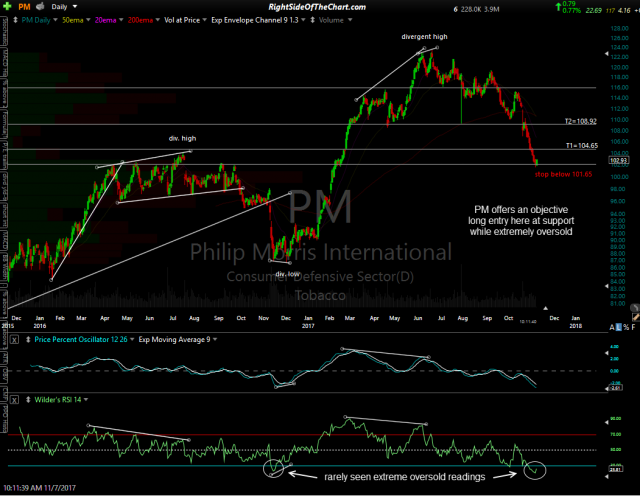
Task: Click the 22.69 value in top bar
Action: 593,11
